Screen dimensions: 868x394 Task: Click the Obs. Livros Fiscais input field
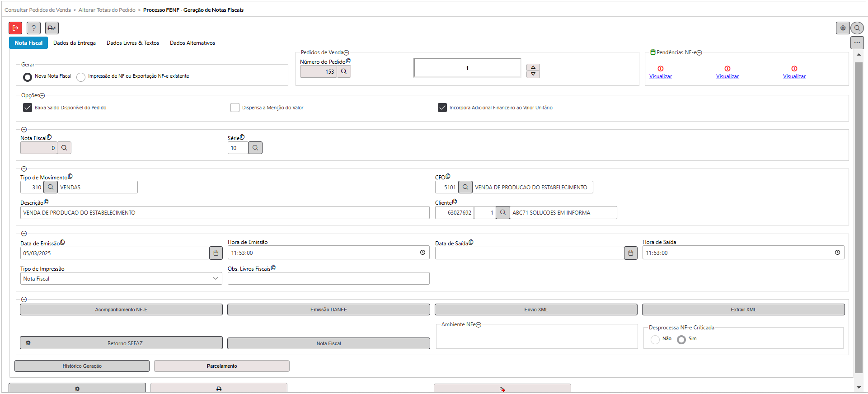(328, 278)
